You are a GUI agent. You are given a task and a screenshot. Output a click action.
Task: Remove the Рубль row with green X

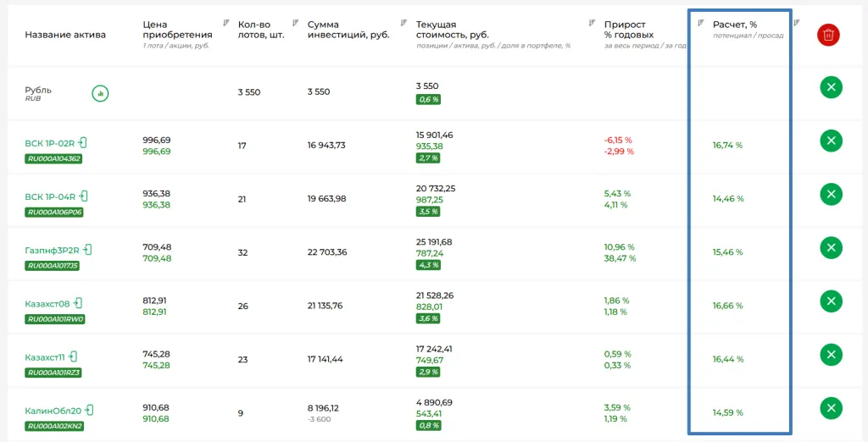831,87
